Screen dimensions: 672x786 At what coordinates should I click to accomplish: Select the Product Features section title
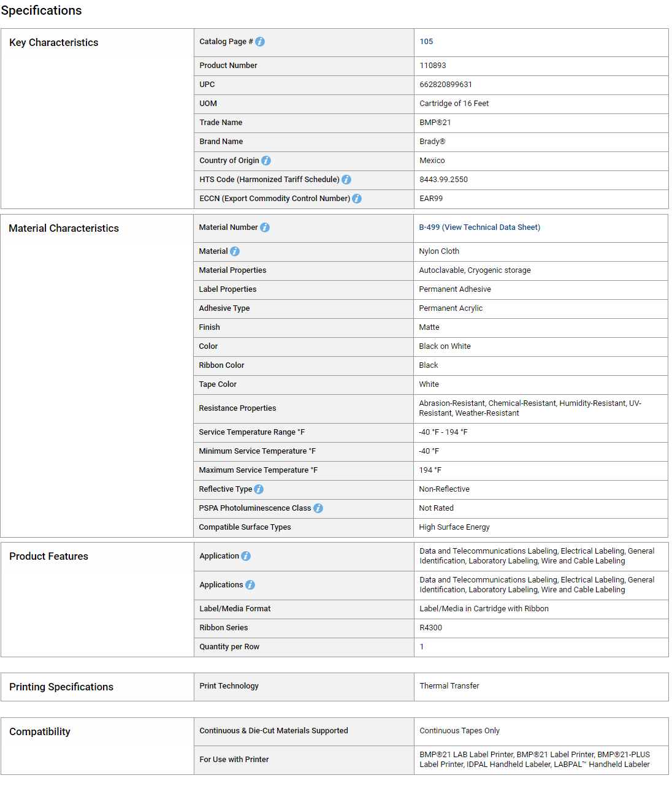tap(48, 556)
